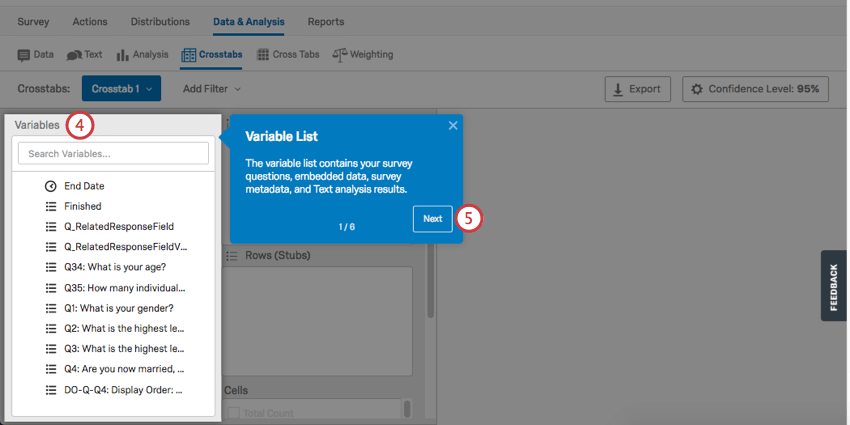Click the Export download icon
Viewport: 850px width, 425px height.
617,89
